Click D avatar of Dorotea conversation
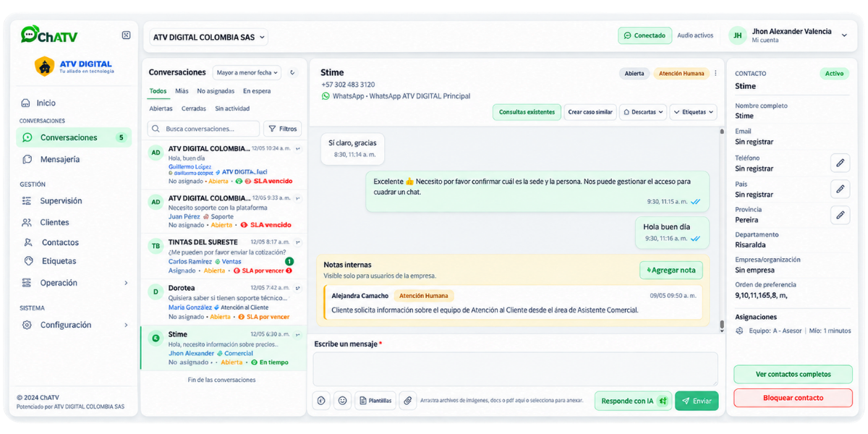This screenshot has width=868, height=434. [156, 292]
